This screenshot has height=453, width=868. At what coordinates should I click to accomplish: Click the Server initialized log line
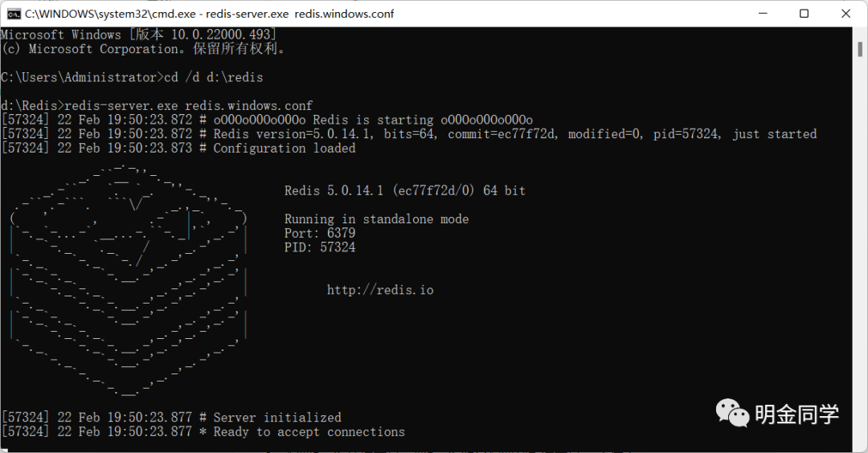[x=277, y=418]
